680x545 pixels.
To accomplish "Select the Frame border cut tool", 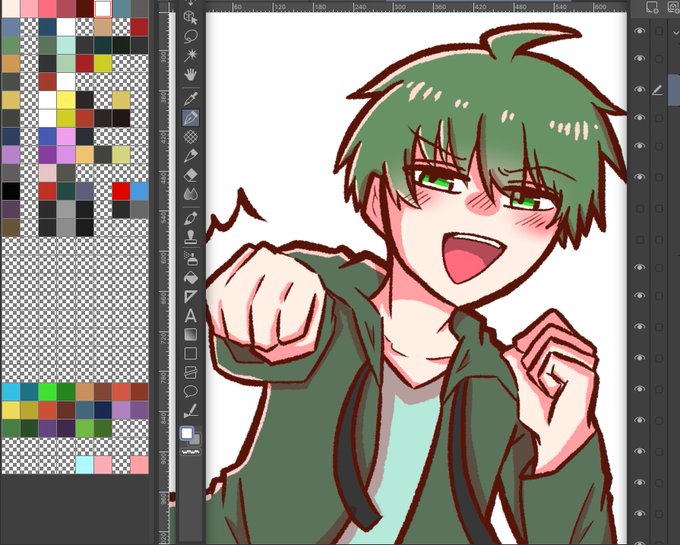I will [190, 372].
